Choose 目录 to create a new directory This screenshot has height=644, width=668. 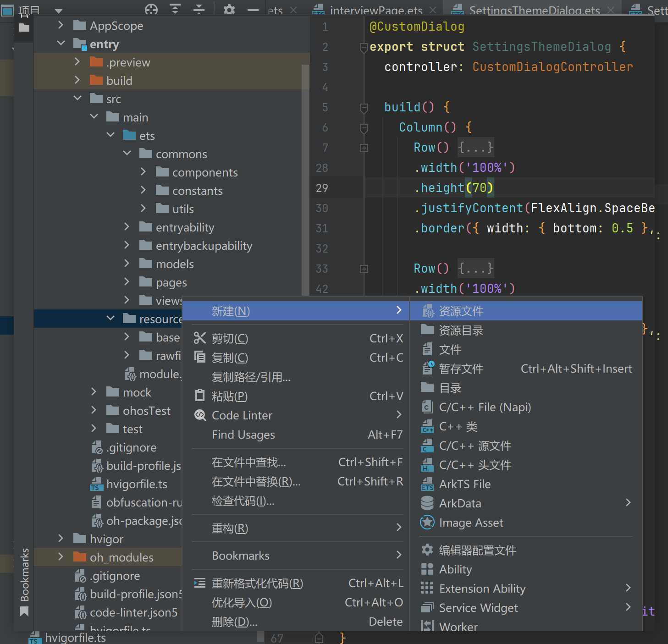coord(525,388)
